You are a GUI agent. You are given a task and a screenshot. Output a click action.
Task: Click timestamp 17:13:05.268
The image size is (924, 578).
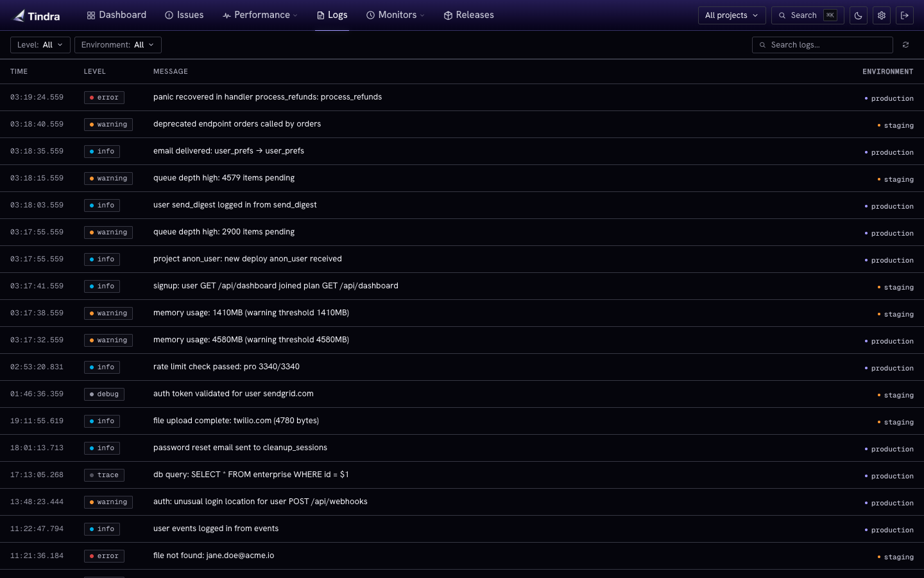pyautogui.click(x=37, y=475)
